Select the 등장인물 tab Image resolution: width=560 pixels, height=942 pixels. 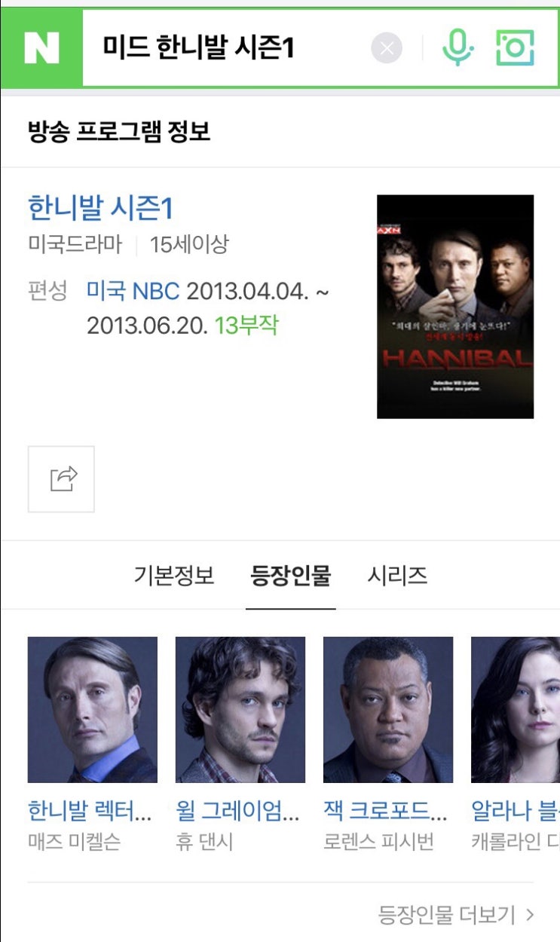[x=291, y=576]
